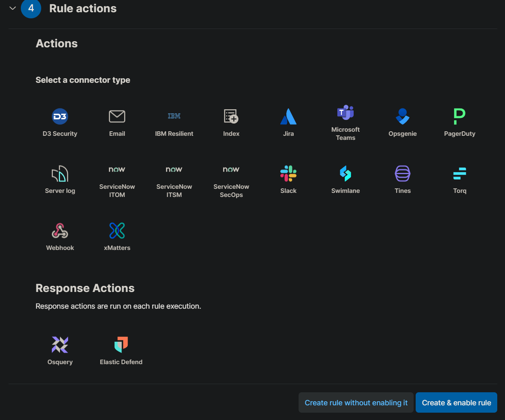The width and height of the screenshot is (505, 420).
Task: Select the Swimlane connector
Action: click(x=346, y=179)
